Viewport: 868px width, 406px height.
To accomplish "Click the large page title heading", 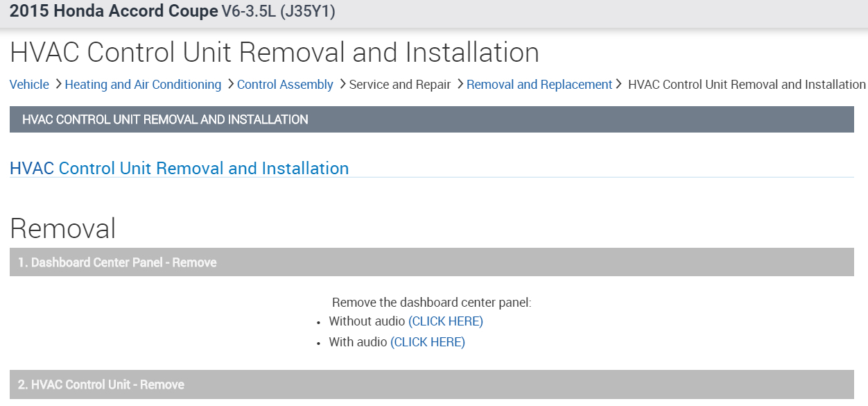I will pos(275,53).
